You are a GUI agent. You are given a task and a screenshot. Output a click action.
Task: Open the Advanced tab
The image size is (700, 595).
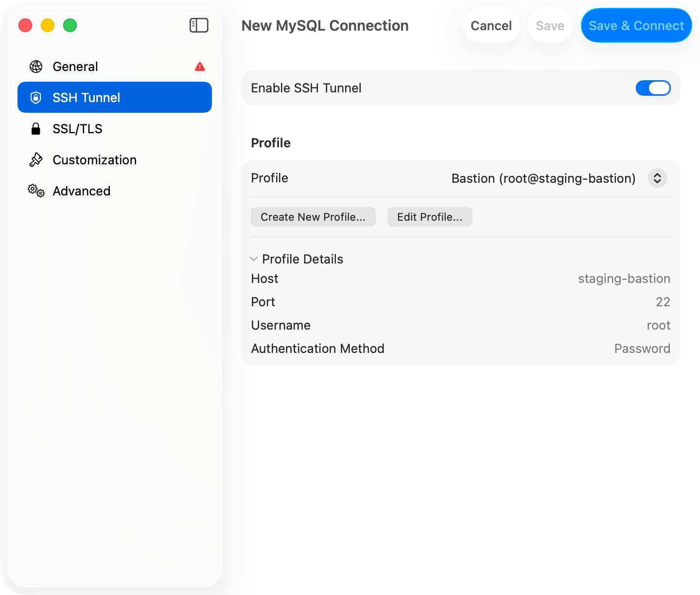point(115,191)
